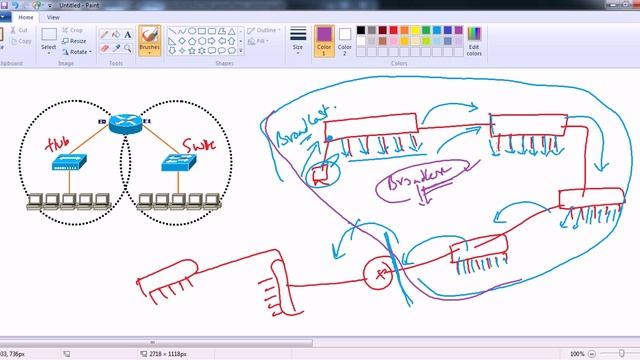The image size is (640, 360).
Task: Choose the Right arrow shape
Action: coord(212,41)
